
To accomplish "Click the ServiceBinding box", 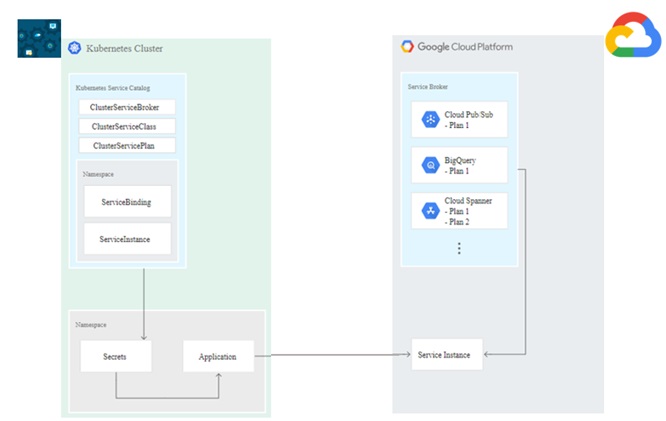I will click(x=127, y=201).
